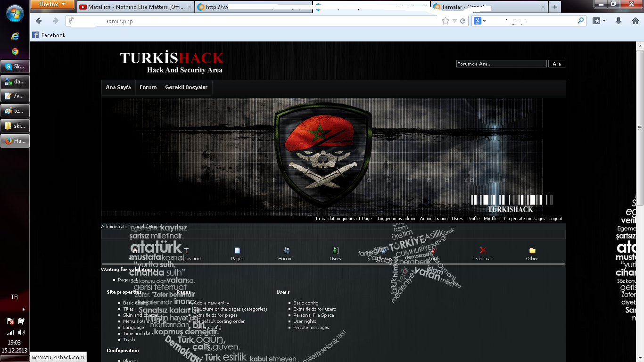Go forward with browser Forward arrow
This screenshot has height=362, width=644.
pyautogui.click(x=55, y=21)
